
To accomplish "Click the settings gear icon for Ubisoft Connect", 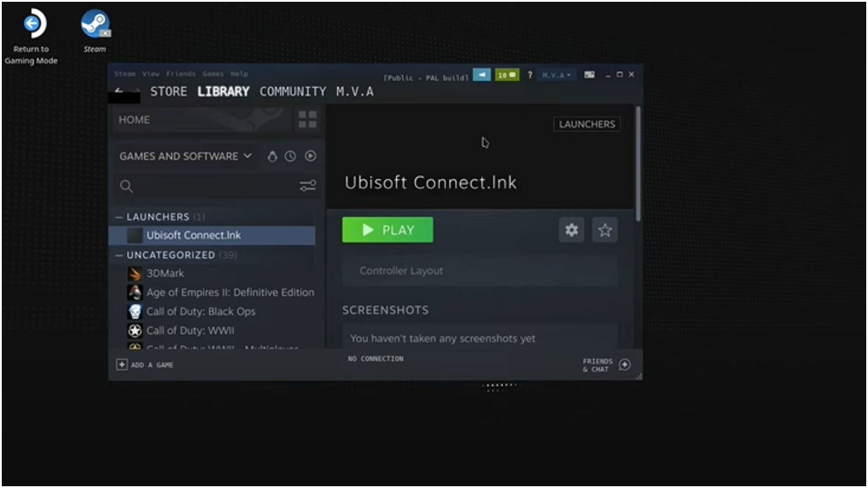I will (x=571, y=230).
